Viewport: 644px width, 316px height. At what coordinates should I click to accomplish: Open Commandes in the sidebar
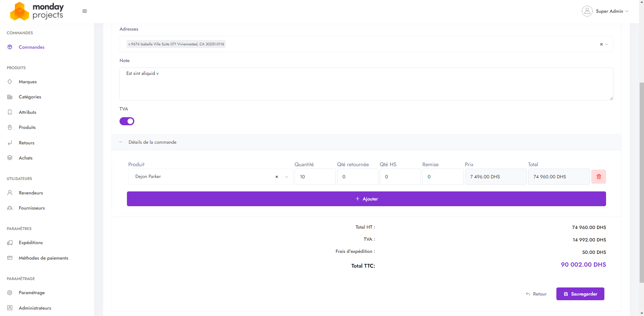pyautogui.click(x=32, y=47)
